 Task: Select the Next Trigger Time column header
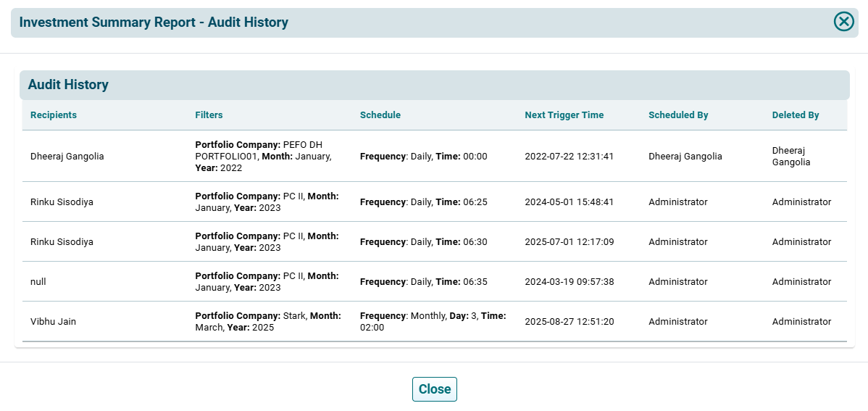[x=564, y=115]
